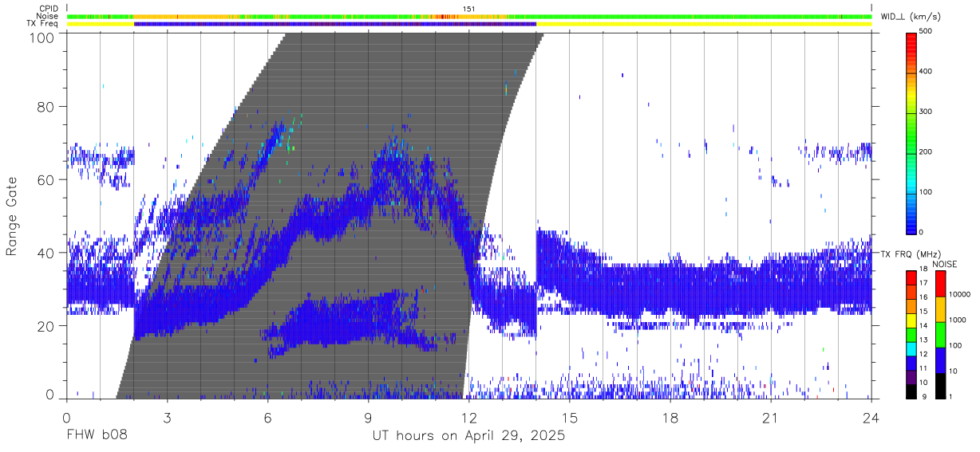Pick the yellow 14 MHz frequency swatch
This screenshot has width=980, height=452.
tap(911, 320)
